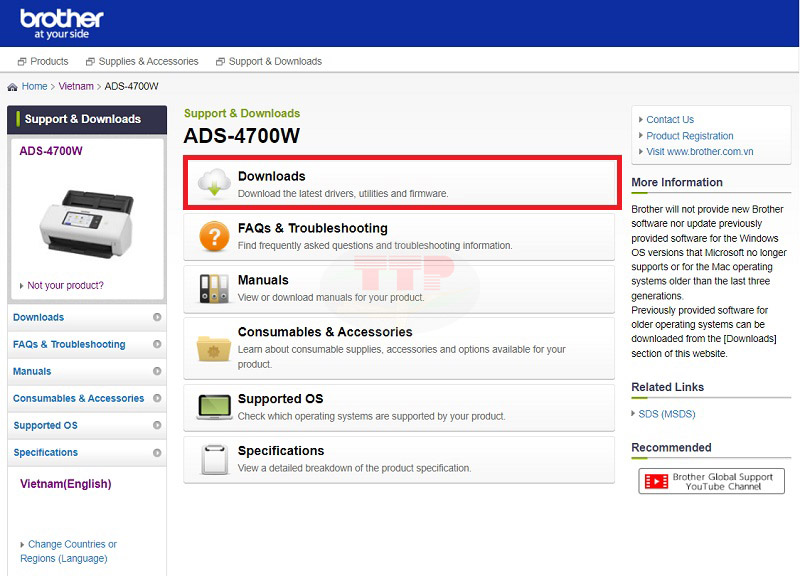
Task: Click the orange FAQs question mark icon
Action: (214, 236)
